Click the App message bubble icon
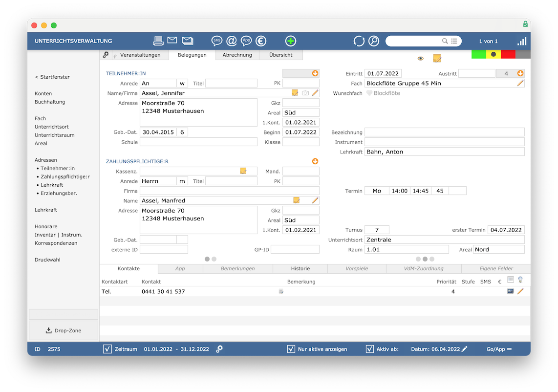 246,41
